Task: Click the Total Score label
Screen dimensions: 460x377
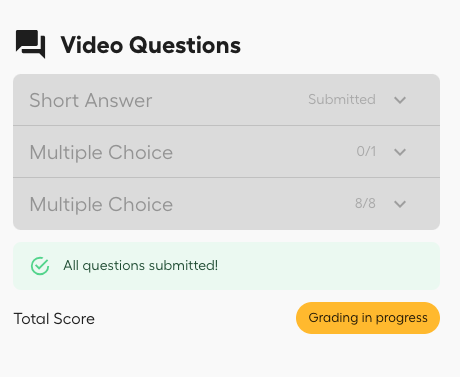Action: pos(54,319)
